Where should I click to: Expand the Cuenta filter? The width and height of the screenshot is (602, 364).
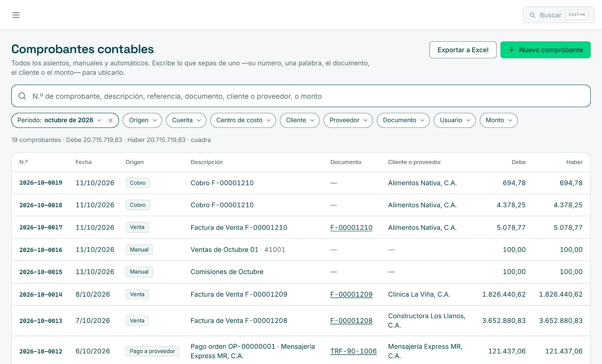click(186, 120)
